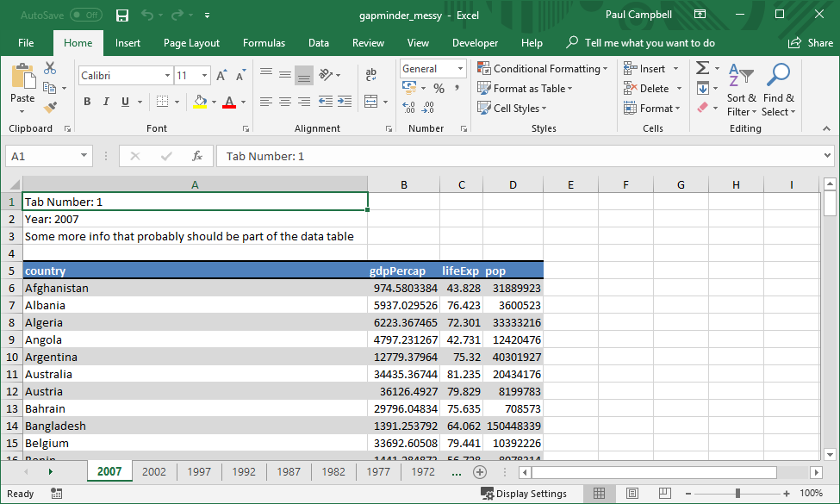840x504 pixels.
Task: Open the font size dropdown
Action: [x=205, y=76]
